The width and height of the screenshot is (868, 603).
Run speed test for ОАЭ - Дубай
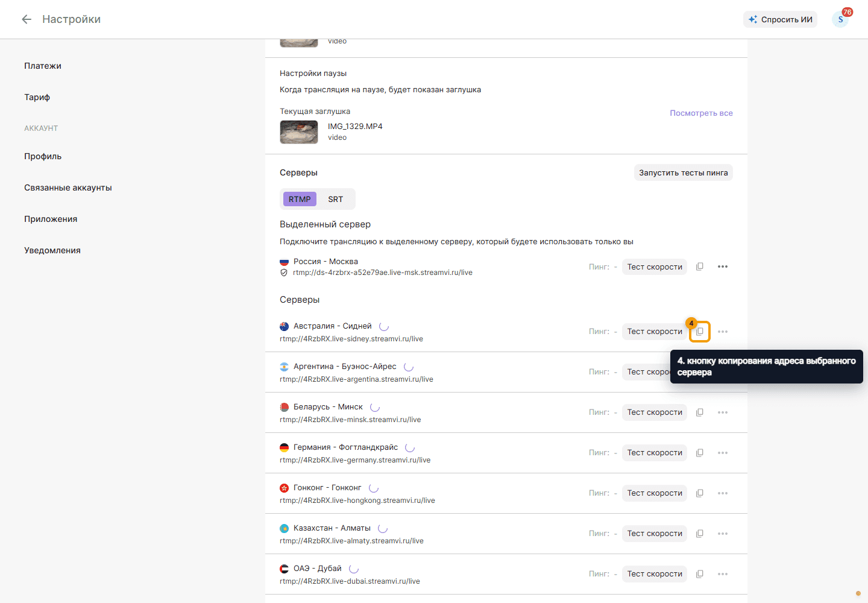[x=655, y=574]
